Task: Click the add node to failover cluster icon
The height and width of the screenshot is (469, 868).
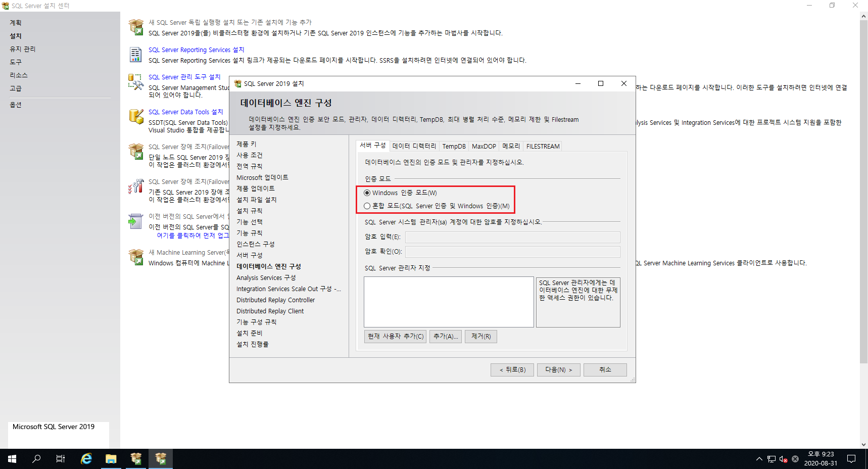Action: 136,186
